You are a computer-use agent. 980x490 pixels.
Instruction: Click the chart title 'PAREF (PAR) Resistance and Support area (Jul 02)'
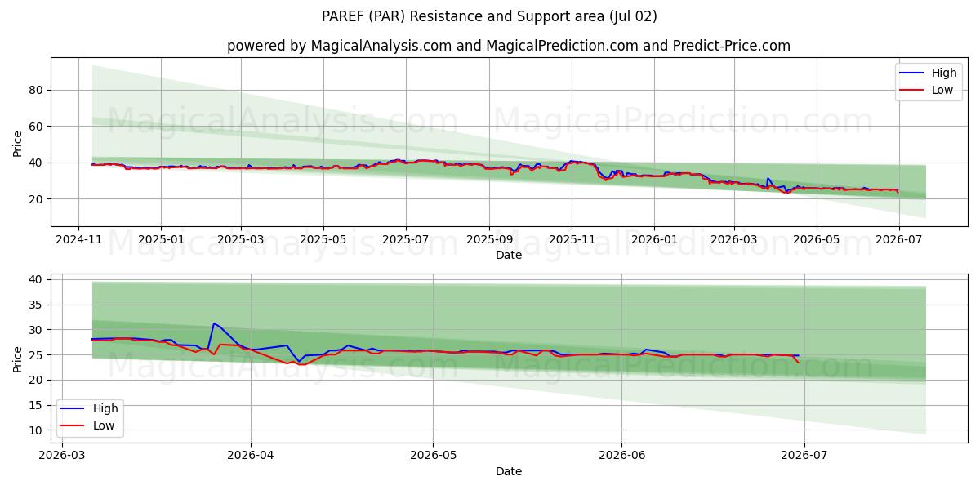tap(489, 16)
